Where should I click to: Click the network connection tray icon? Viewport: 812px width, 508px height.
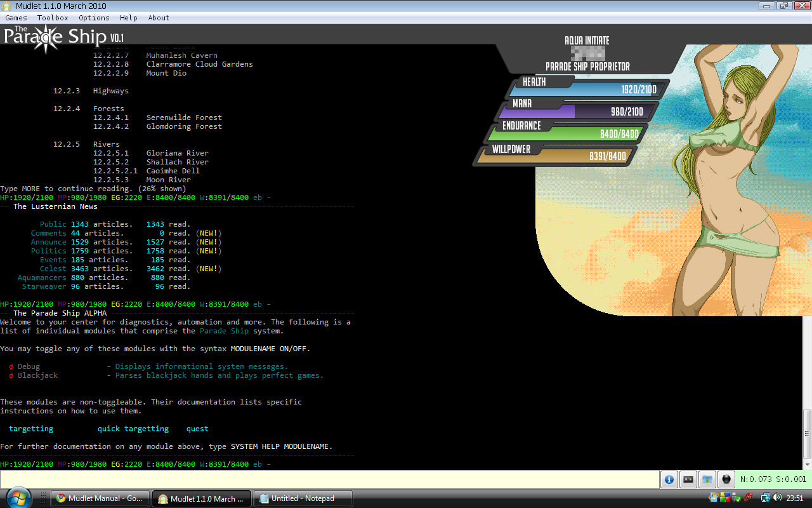[x=765, y=498]
